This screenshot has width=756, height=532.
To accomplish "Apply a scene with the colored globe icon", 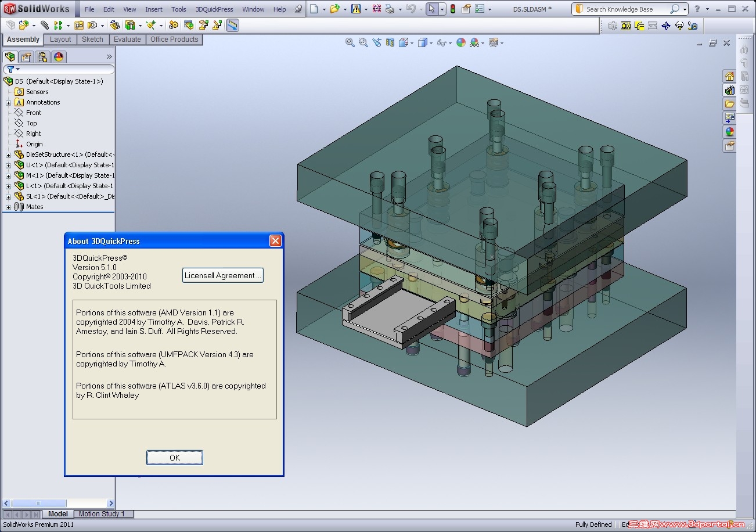I will point(476,42).
